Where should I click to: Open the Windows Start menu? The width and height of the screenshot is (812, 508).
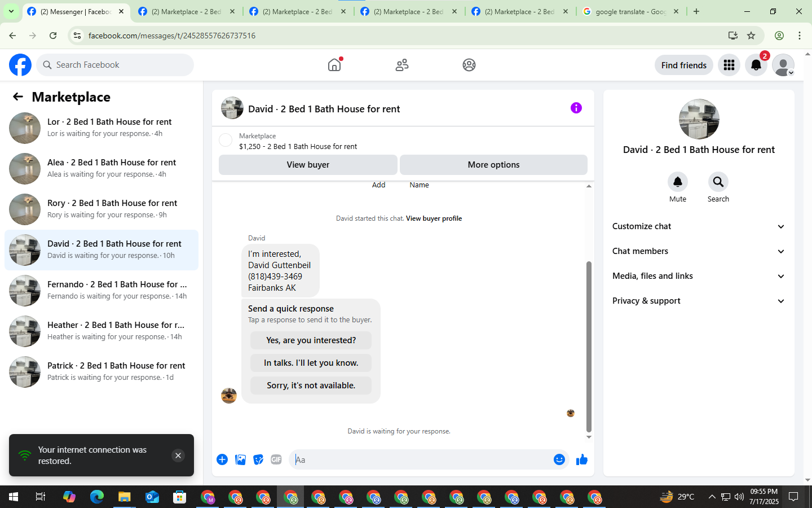click(x=14, y=497)
